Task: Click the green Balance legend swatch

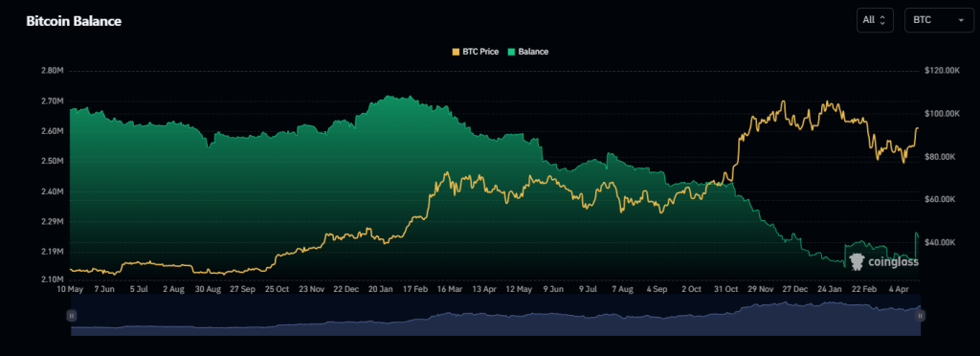Action: (x=511, y=52)
